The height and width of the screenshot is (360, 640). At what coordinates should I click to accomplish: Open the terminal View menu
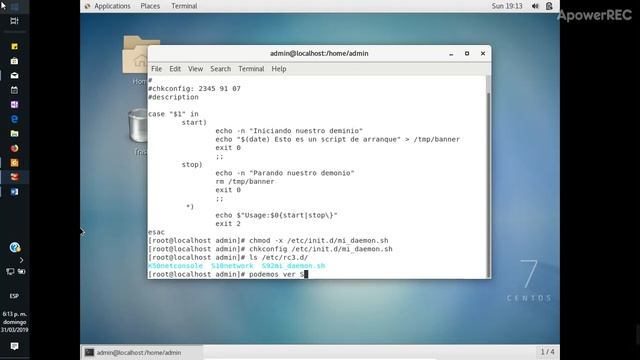[x=196, y=69]
